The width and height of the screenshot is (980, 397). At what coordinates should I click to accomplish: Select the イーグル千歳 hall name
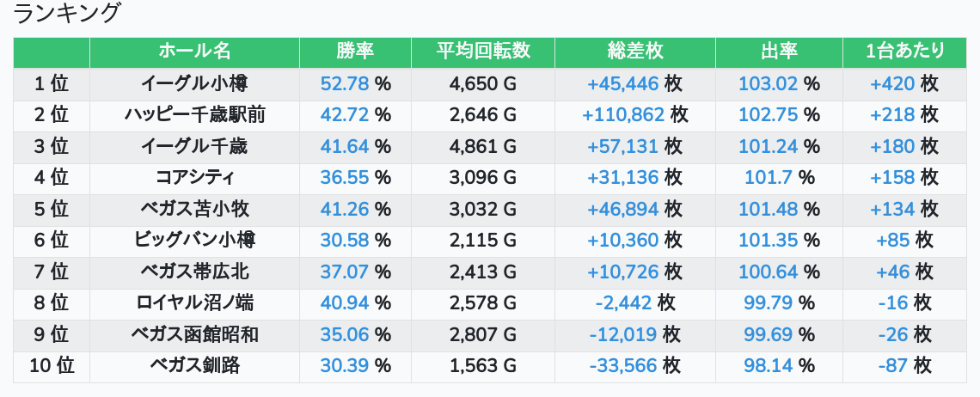[194, 147]
